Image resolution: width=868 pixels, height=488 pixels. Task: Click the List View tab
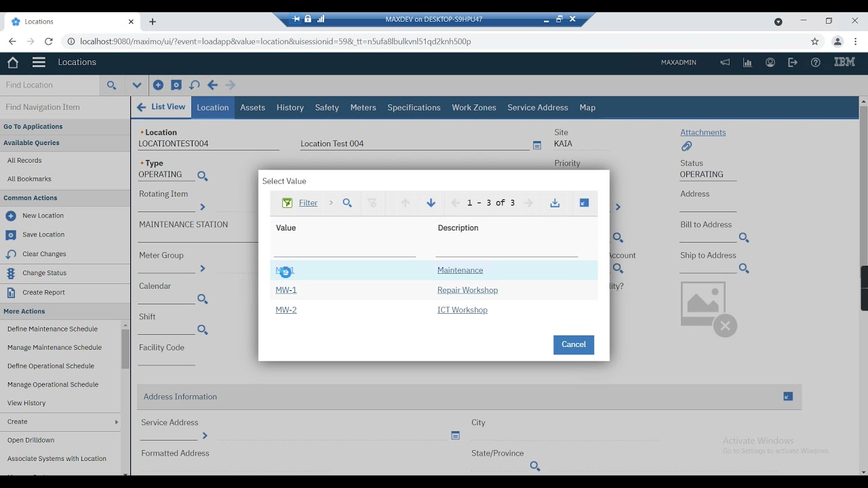[161, 107]
